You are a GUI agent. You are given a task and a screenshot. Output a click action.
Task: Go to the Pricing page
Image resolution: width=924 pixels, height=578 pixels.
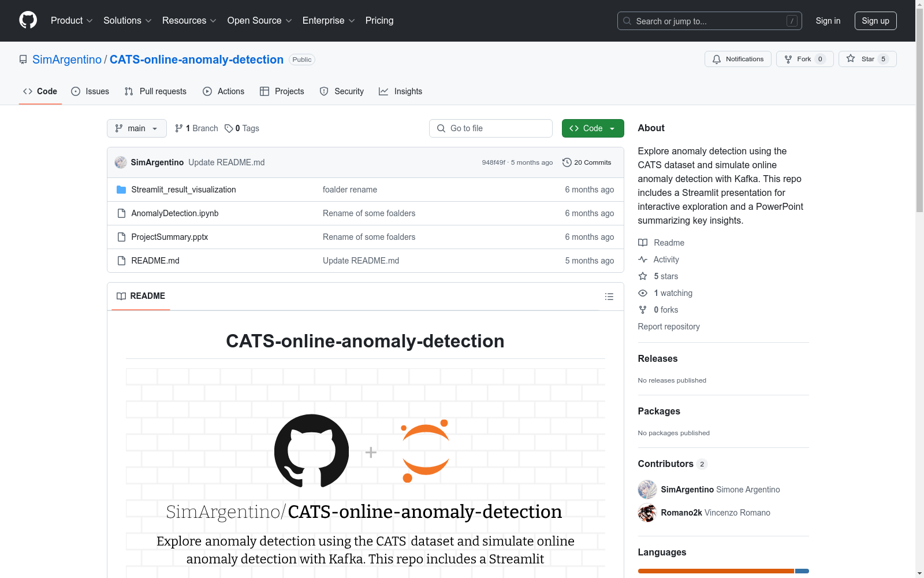[379, 20]
